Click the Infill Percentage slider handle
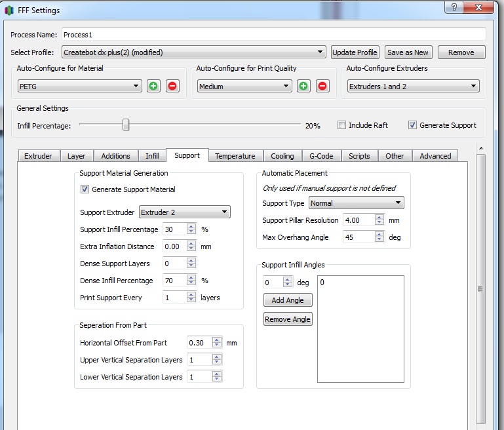Viewport: 504px width, 430px height. [126, 125]
